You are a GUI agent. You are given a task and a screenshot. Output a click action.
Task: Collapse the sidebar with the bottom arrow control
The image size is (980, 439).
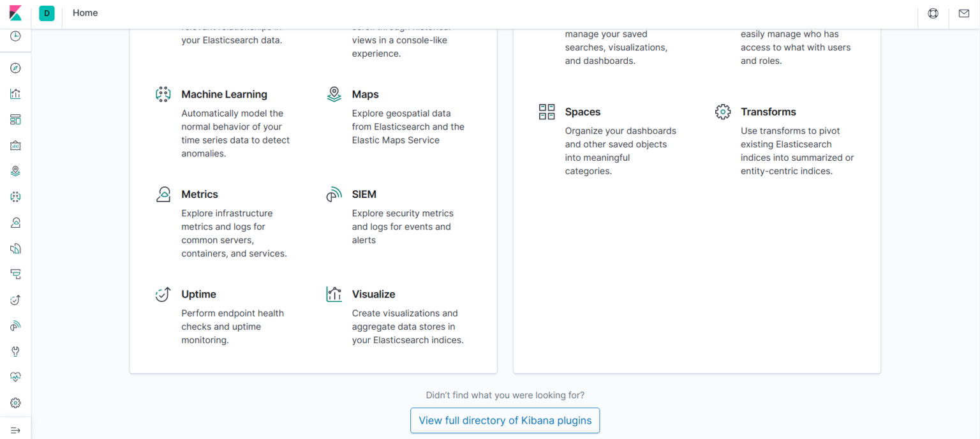point(15,429)
